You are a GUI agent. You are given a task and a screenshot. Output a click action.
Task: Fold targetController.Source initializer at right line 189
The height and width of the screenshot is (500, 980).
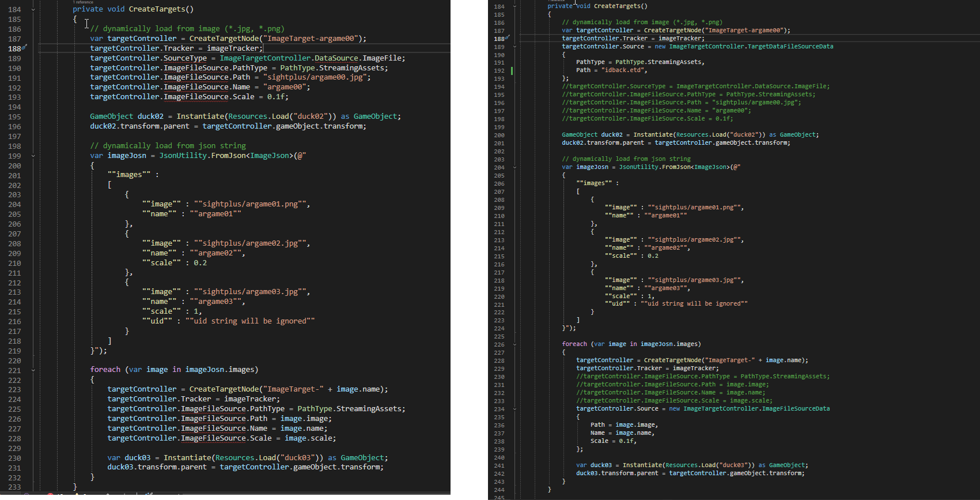point(514,47)
